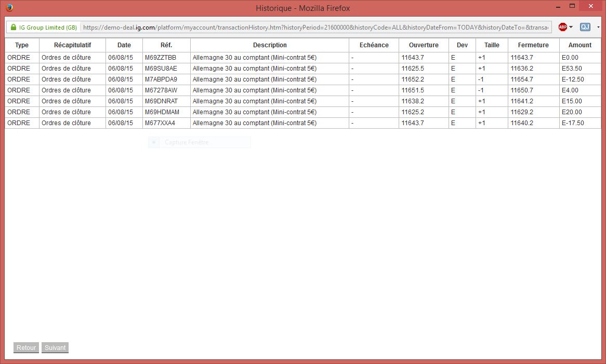This screenshot has width=606, height=364.
Task: Click Ordres de clôture in M7ABPDA9 row
Action: [x=66, y=79]
